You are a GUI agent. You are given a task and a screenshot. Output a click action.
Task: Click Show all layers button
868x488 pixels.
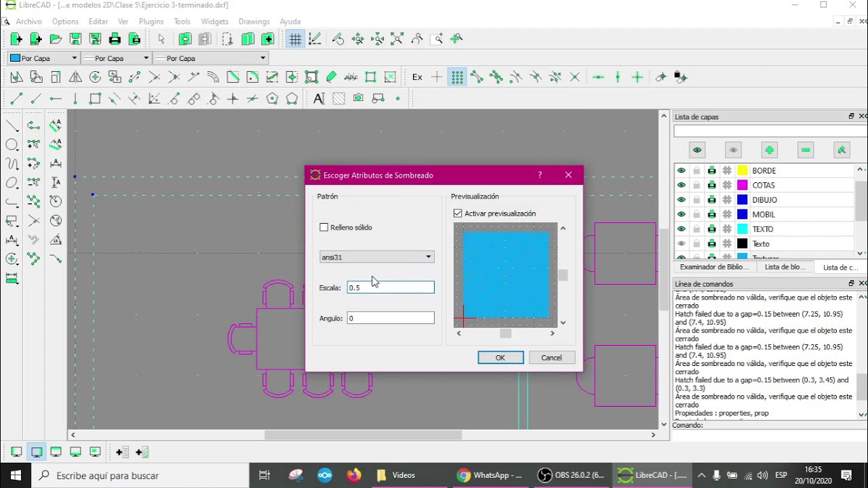point(697,150)
